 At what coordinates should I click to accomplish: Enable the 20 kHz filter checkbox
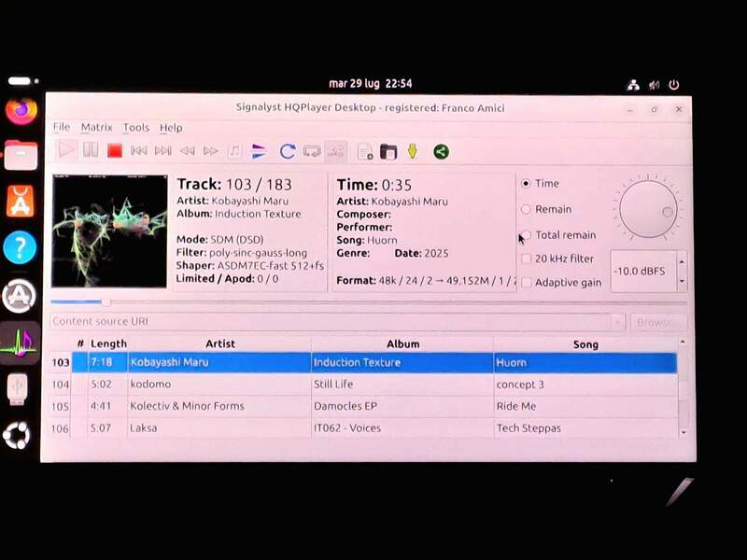click(x=527, y=259)
